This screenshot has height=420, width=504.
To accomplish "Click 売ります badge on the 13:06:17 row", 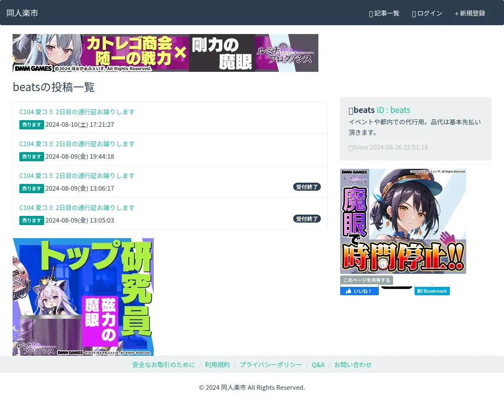I will click(31, 189).
